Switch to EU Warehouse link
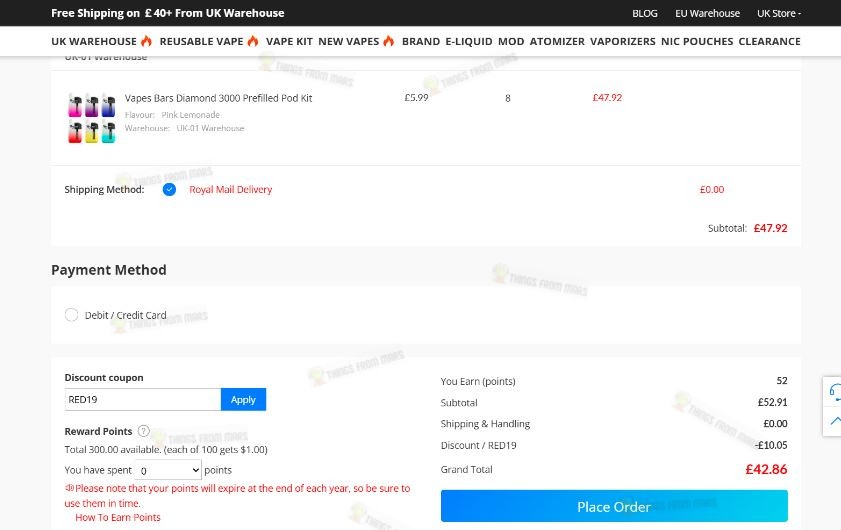The width and height of the screenshot is (841, 530). coord(707,13)
